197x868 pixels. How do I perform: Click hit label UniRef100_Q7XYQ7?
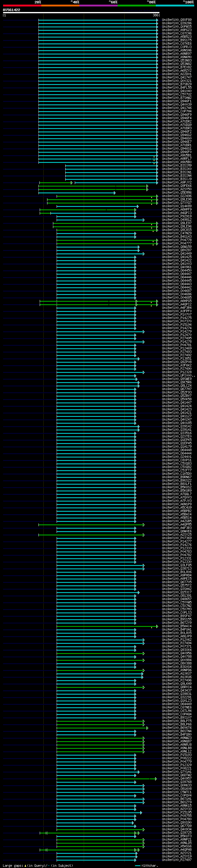click(x=177, y=203)
